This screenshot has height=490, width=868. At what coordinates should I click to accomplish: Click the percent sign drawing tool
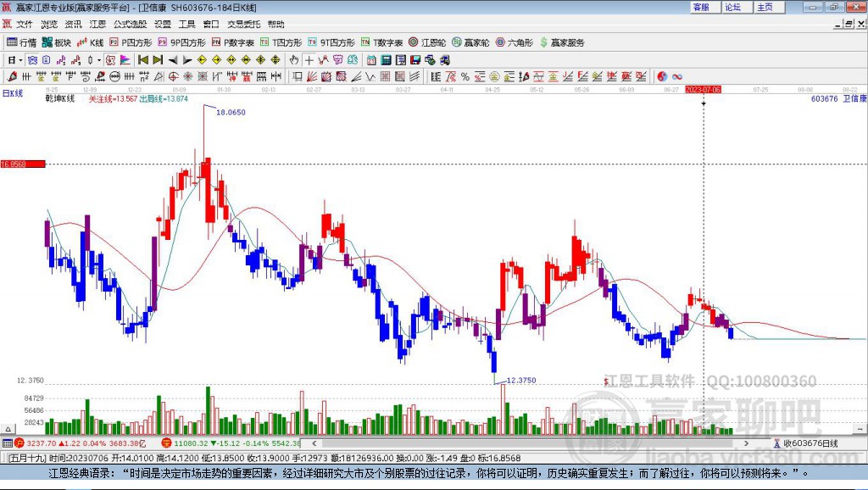pos(465,76)
